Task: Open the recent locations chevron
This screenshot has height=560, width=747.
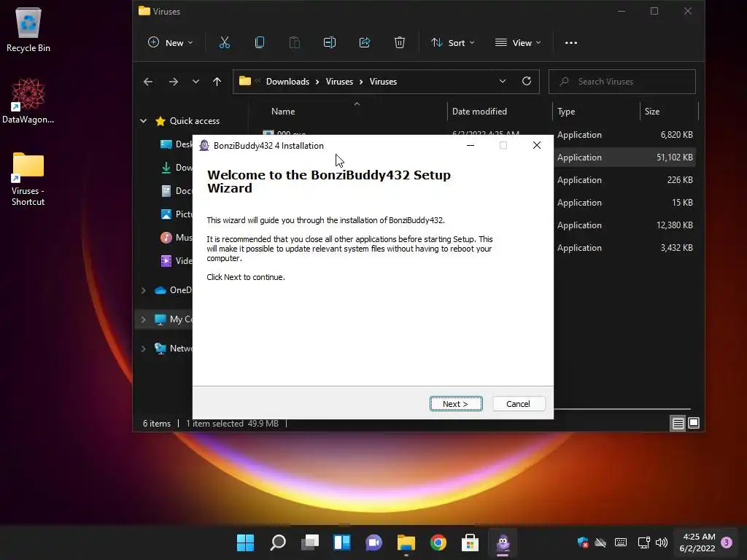Action: click(x=196, y=82)
